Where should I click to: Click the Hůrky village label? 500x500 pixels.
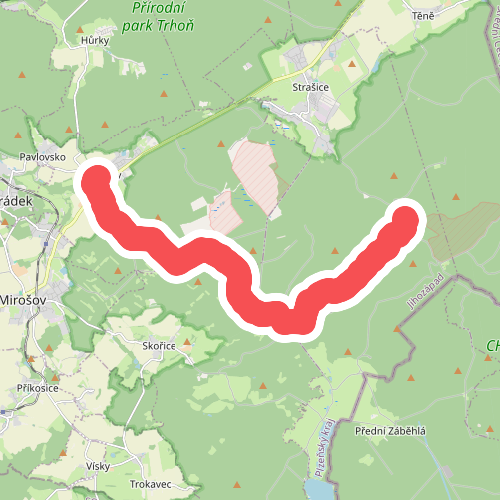coord(95,41)
